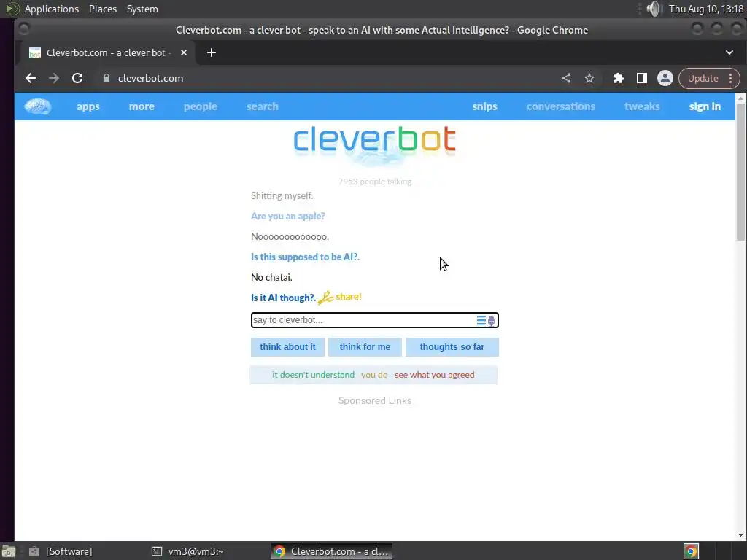Image resolution: width=747 pixels, height=560 pixels.
Task: Click the 7953 people talking text
Action: (x=375, y=182)
